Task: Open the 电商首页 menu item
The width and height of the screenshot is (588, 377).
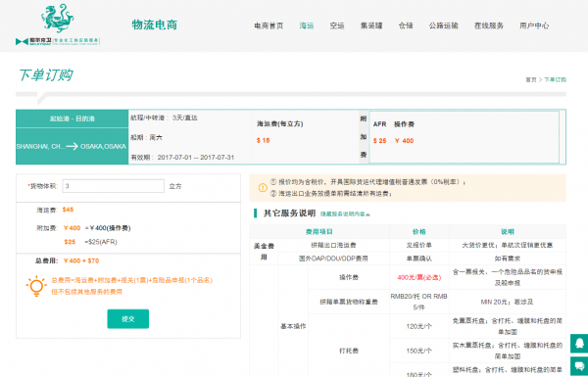Action: click(x=269, y=25)
